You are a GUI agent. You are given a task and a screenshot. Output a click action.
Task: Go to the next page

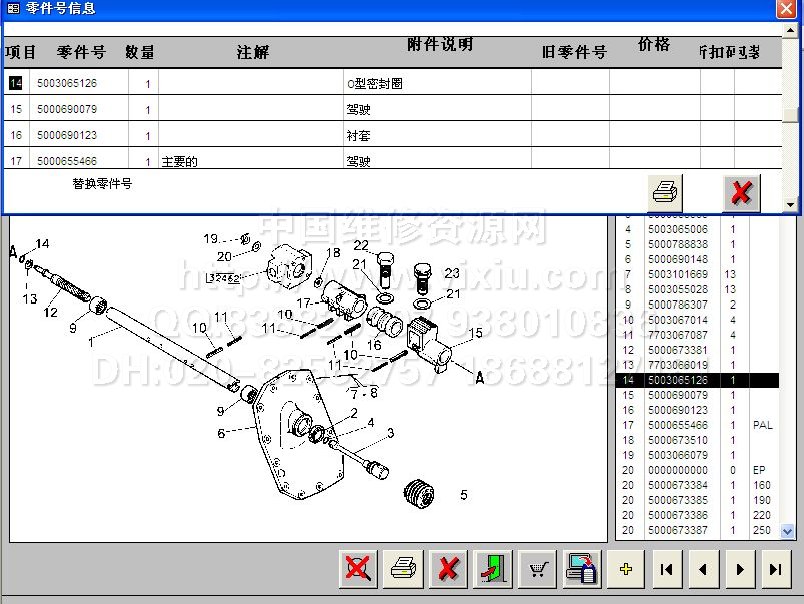coord(739,569)
